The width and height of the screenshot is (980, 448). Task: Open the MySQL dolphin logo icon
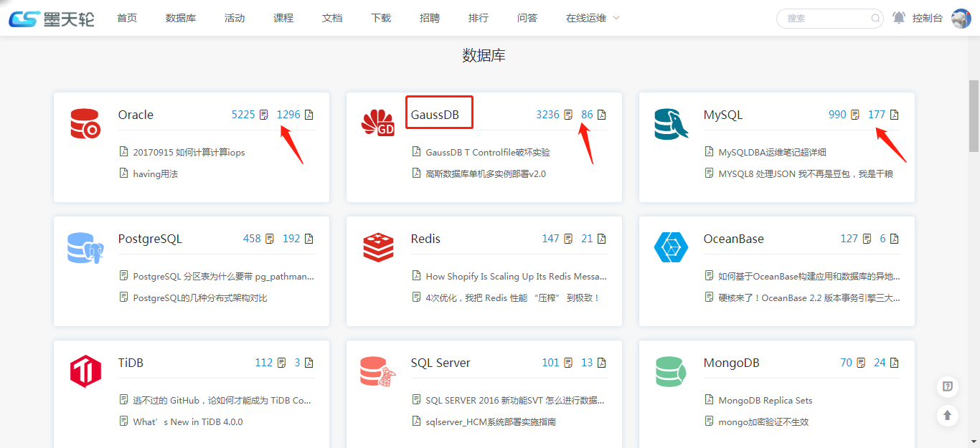671,123
